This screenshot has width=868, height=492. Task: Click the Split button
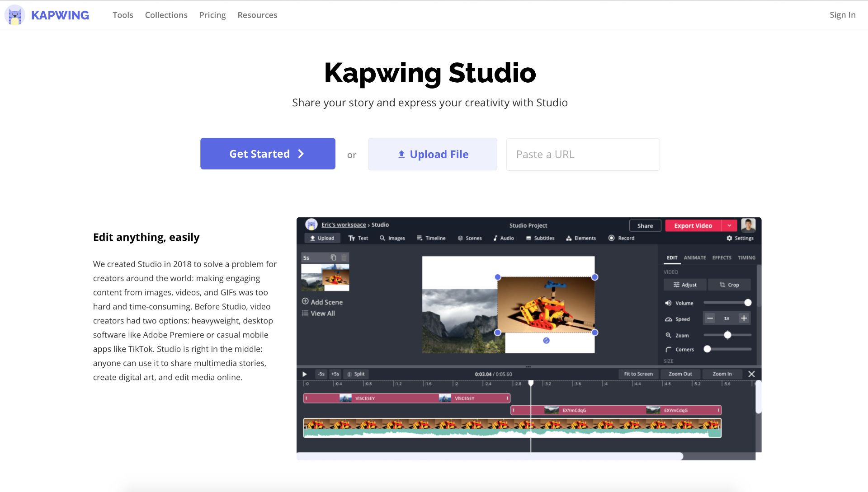point(356,374)
